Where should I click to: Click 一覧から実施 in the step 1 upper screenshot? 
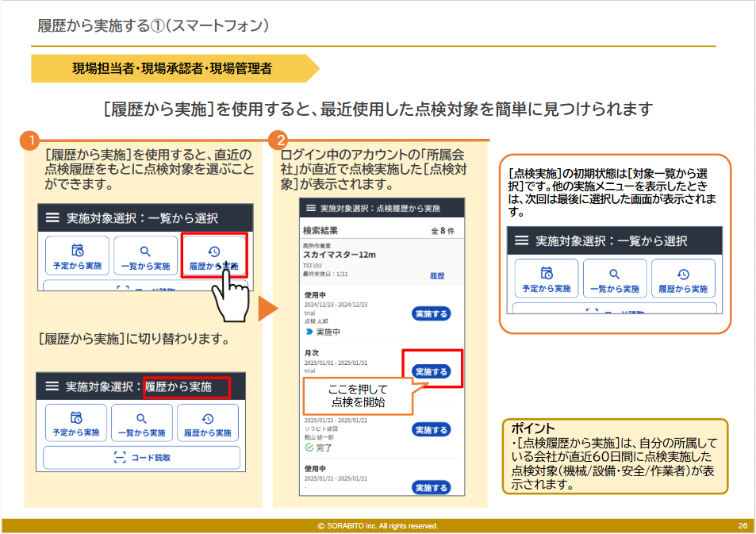(x=145, y=256)
